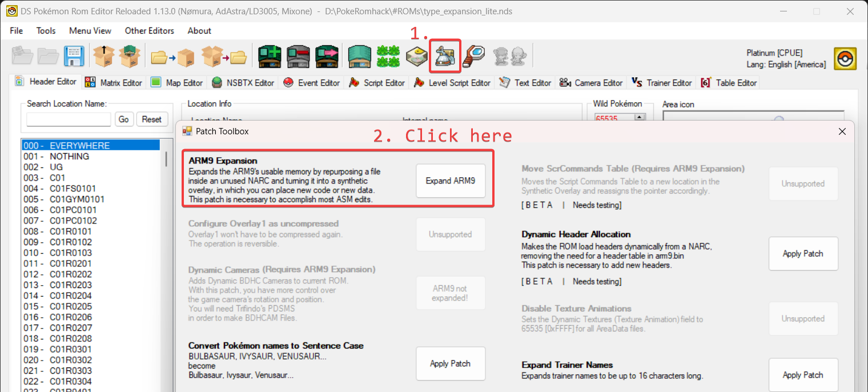868x392 pixels.
Task: Click the box icon with green building
Action: [129, 56]
